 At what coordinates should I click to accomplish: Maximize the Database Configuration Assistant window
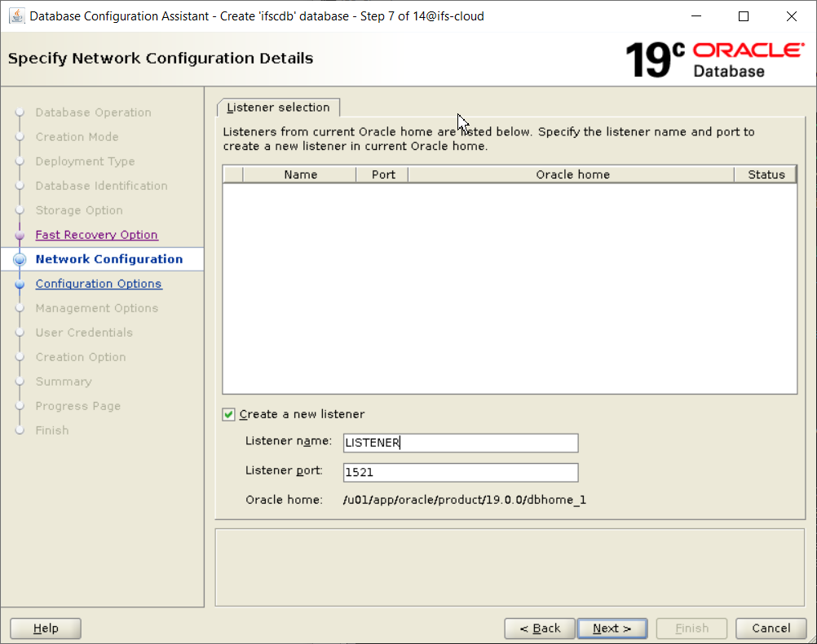(744, 16)
